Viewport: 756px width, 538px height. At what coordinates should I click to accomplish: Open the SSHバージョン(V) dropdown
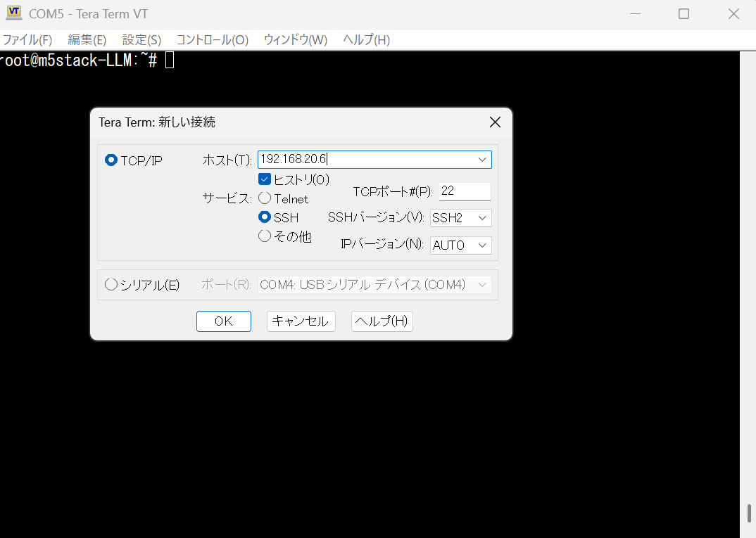coord(461,218)
